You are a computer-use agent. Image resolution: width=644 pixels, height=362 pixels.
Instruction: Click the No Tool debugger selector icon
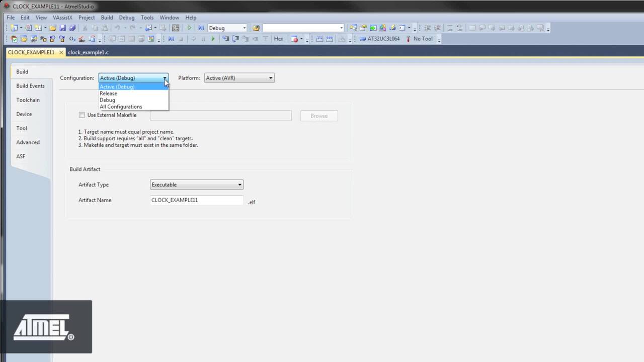pyautogui.click(x=422, y=39)
